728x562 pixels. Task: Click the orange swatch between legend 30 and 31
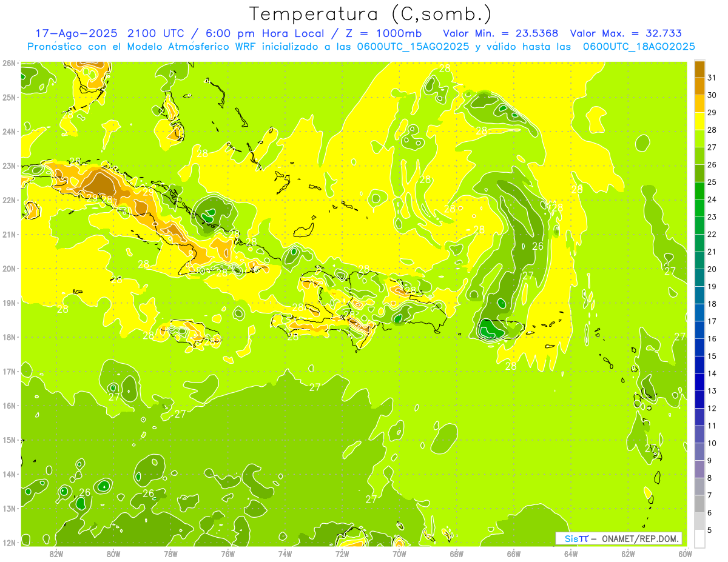click(699, 87)
